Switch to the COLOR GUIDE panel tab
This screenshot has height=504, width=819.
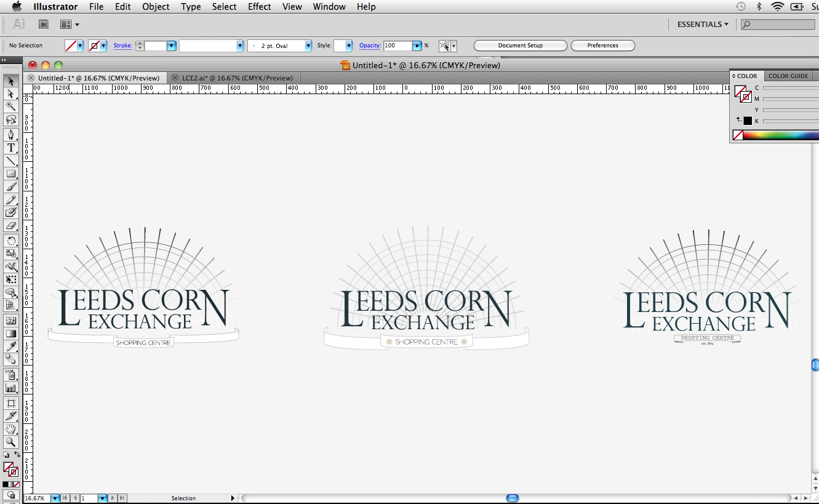(x=788, y=76)
